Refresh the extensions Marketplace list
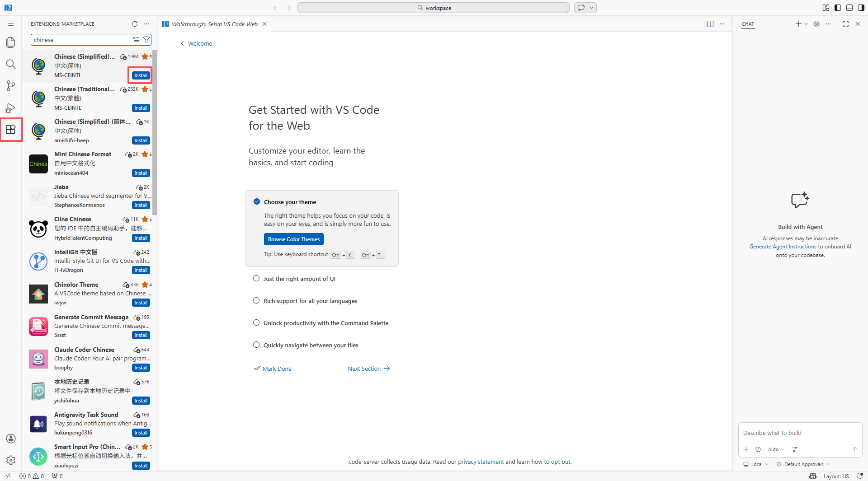This screenshot has height=481, width=868. click(134, 24)
